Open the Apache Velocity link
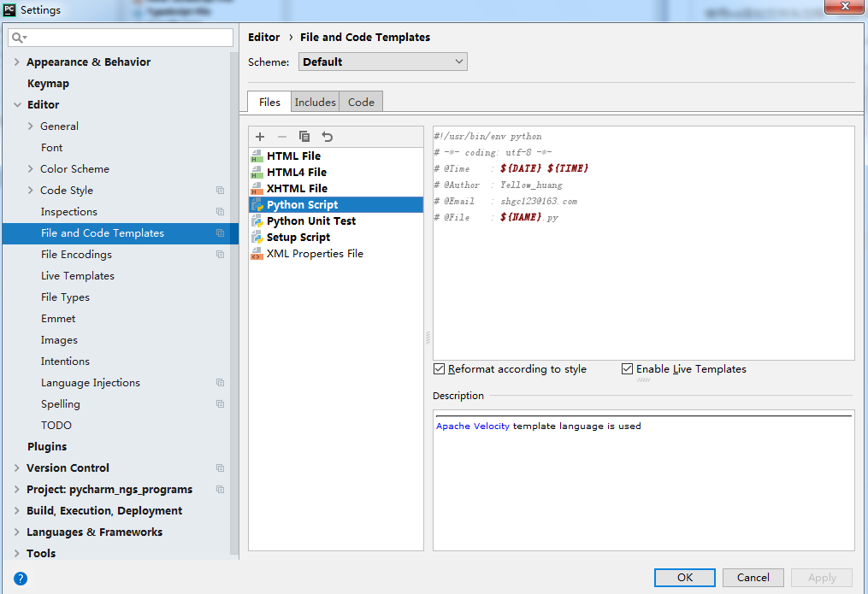The image size is (868, 594). click(473, 426)
